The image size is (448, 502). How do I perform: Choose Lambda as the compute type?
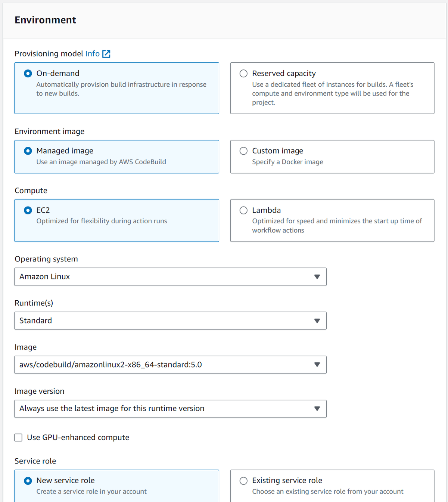(x=243, y=210)
